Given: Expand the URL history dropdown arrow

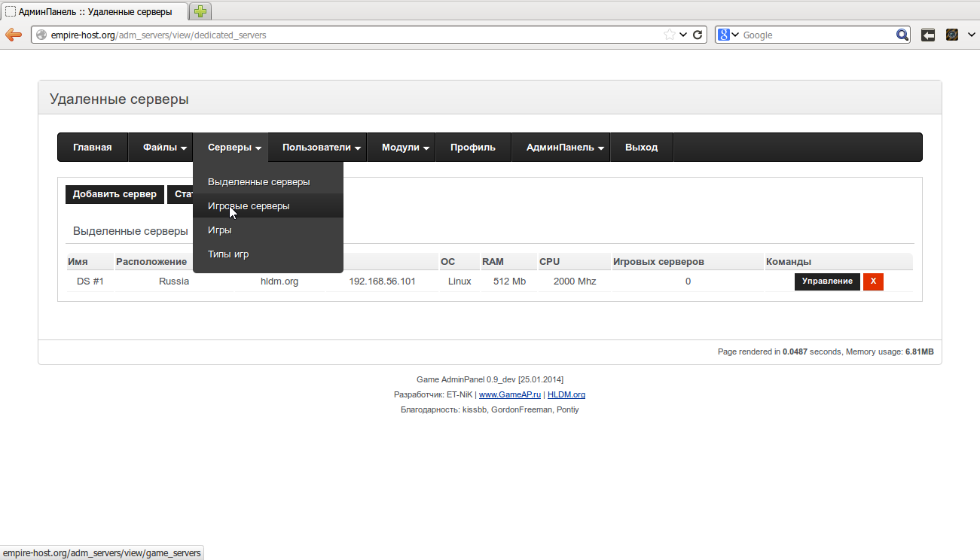Looking at the screenshot, I should point(683,35).
